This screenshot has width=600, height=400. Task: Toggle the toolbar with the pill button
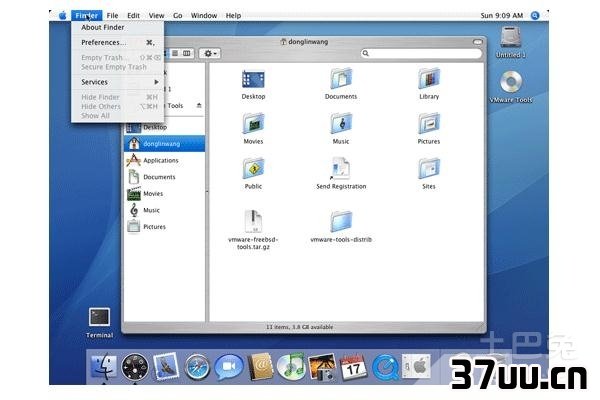point(477,42)
